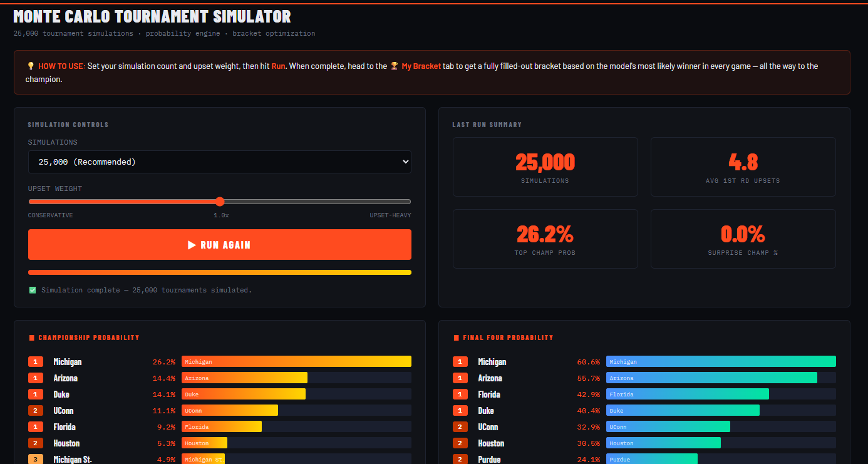Click Duke's Final Four probability bar
The image size is (868, 464).
tap(683, 411)
